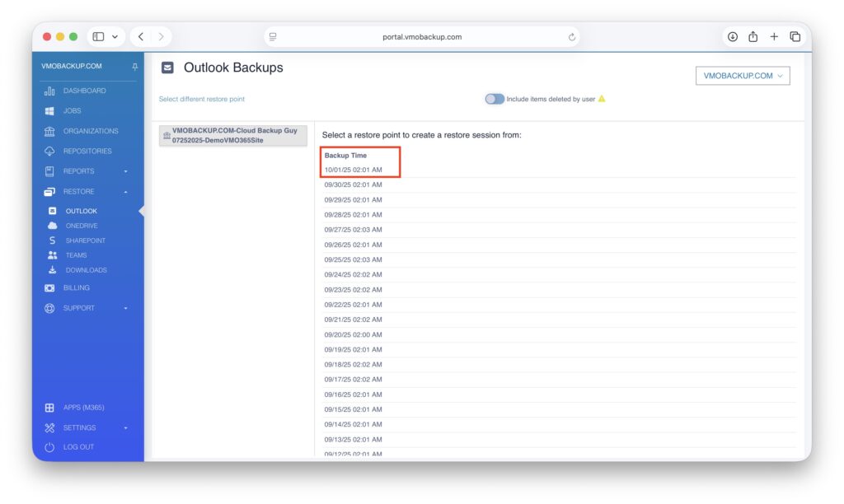Click the Jobs icon in sidebar
The width and height of the screenshot is (844, 504).
49,111
